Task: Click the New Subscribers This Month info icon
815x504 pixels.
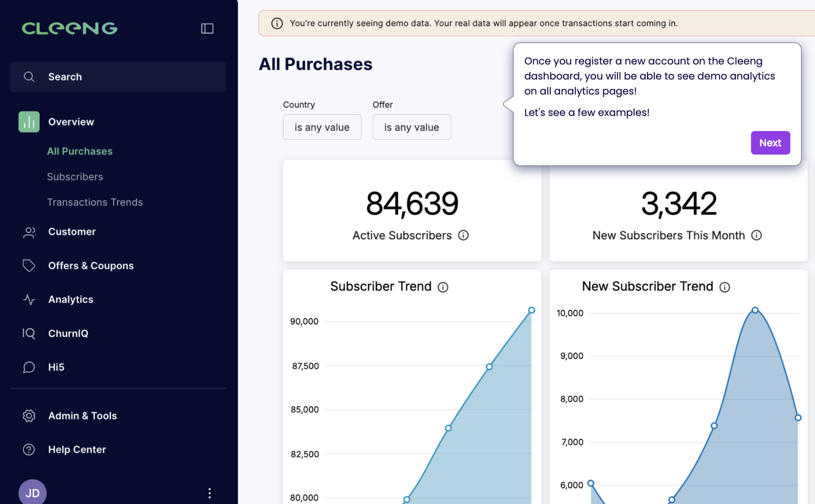Action: coord(756,235)
